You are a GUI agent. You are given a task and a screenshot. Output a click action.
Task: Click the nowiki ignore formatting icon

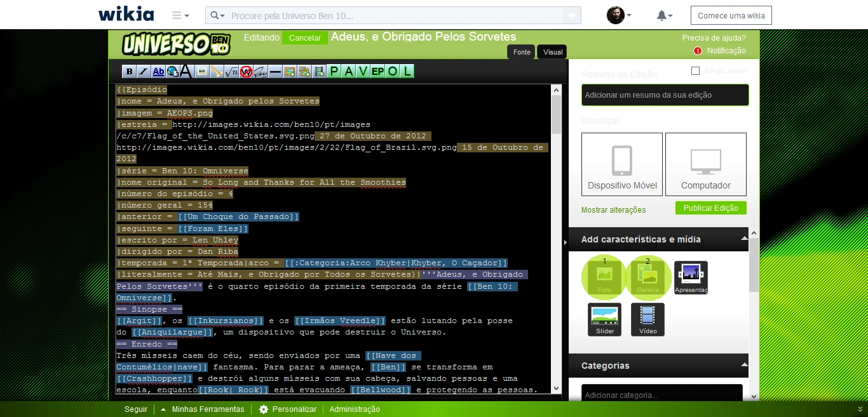pos(246,71)
